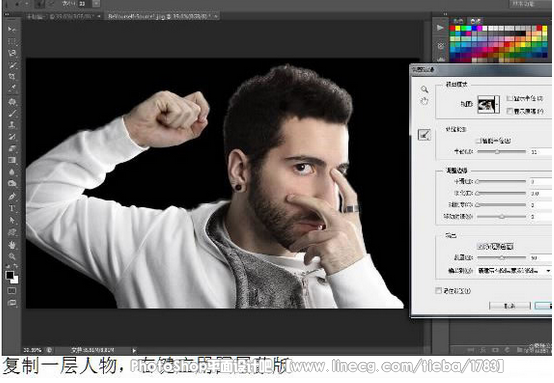Open the Output To dropdown
Viewport: 554px width, 383px height.
(514, 271)
